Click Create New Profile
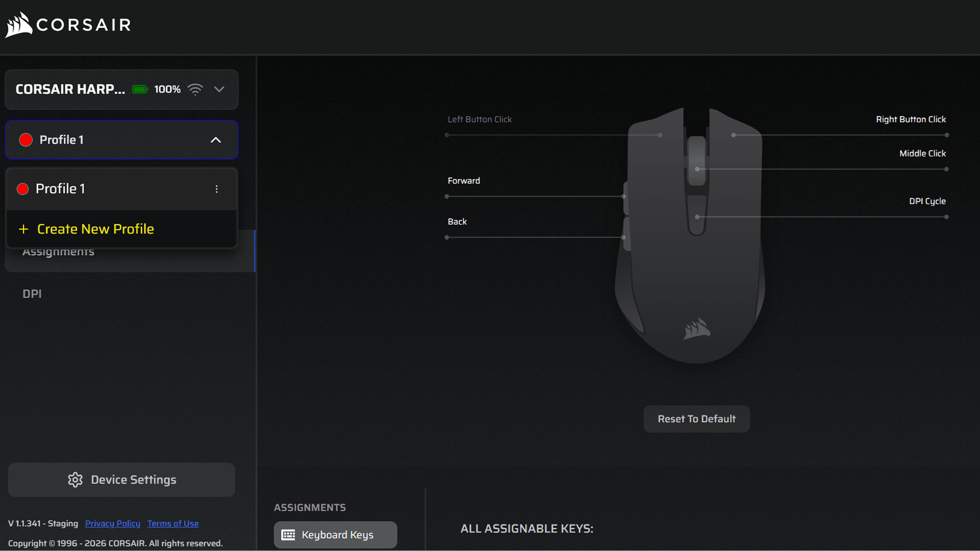 coord(121,229)
